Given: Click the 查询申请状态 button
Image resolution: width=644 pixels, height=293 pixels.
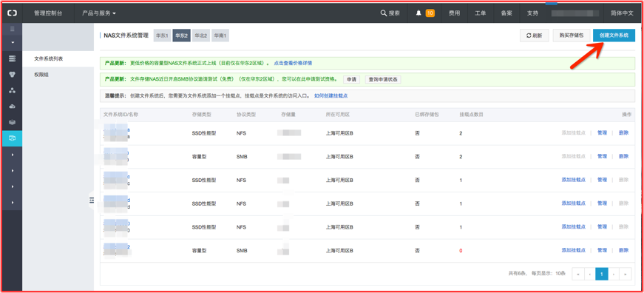Looking at the screenshot, I should (x=383, y=79).
